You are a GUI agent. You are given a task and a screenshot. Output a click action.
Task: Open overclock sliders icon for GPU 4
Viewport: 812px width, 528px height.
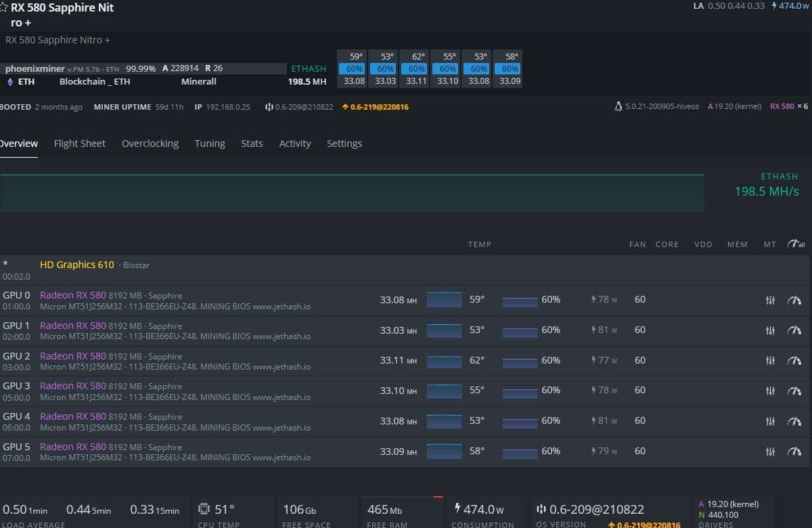(x=770, y=421)
